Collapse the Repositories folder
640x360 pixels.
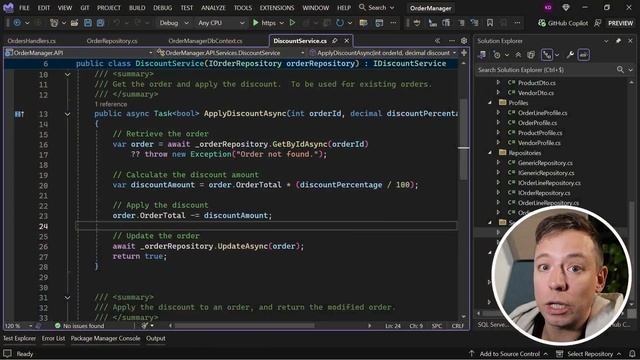490,153
